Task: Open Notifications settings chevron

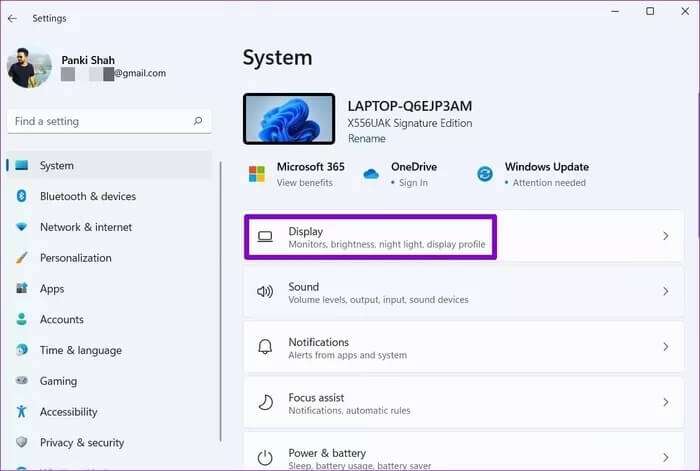Action: coord(666,347)
